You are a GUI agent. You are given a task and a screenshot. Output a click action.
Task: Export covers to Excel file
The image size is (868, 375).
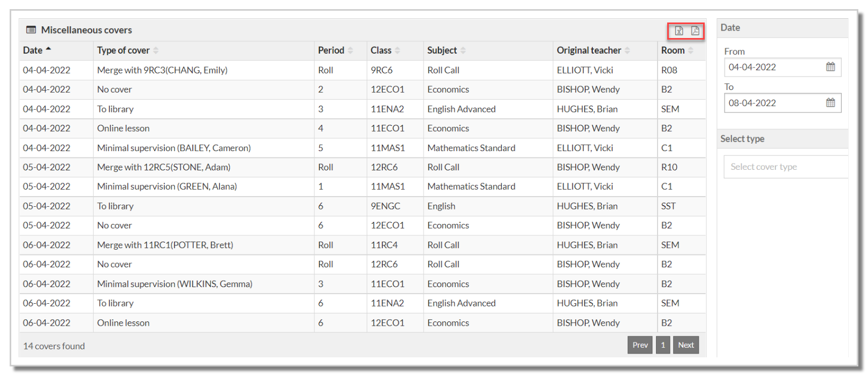point(678,31)
